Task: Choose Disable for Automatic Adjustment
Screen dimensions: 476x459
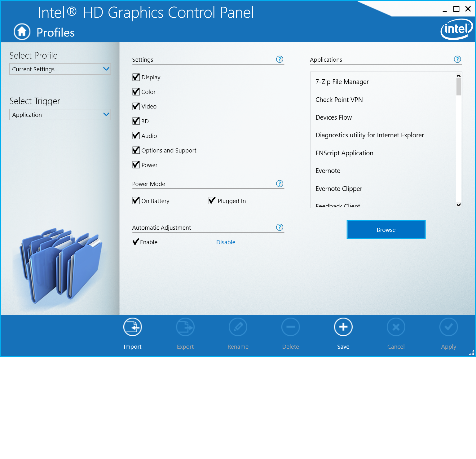Action: coord(226,242)
